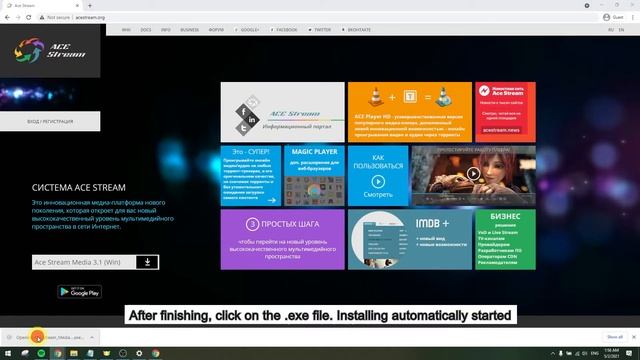Click the play icon on the КАК ПОЛЬЗОВАТЬСЯ tile

[x=378, y=181]
